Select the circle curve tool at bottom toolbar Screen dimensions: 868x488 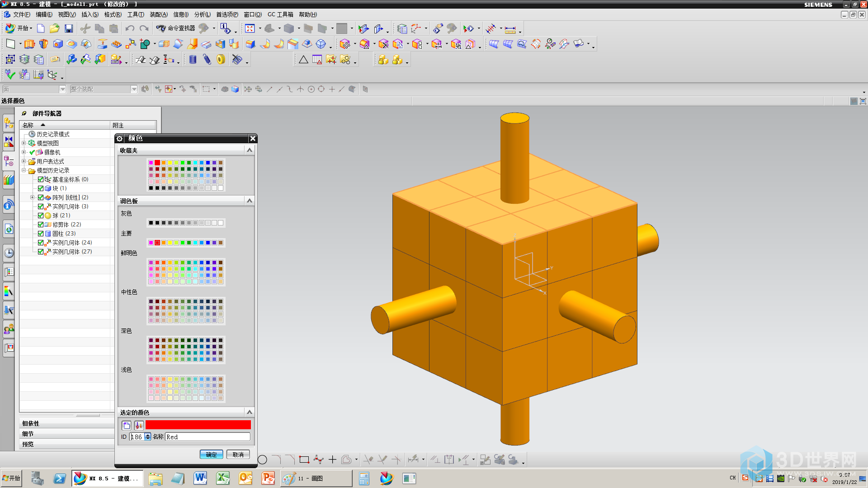(262, 460)
